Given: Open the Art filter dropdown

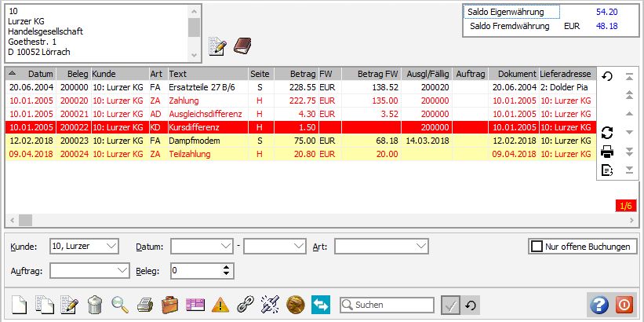Looking at the screenshot, I should coord(422,247).
